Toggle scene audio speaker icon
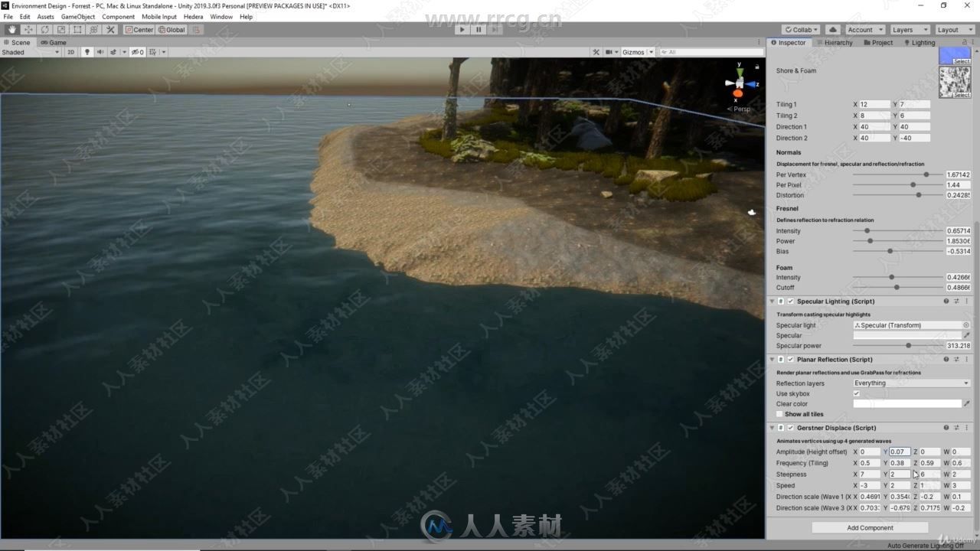This screenshot has height=551, width=980. 100,52
